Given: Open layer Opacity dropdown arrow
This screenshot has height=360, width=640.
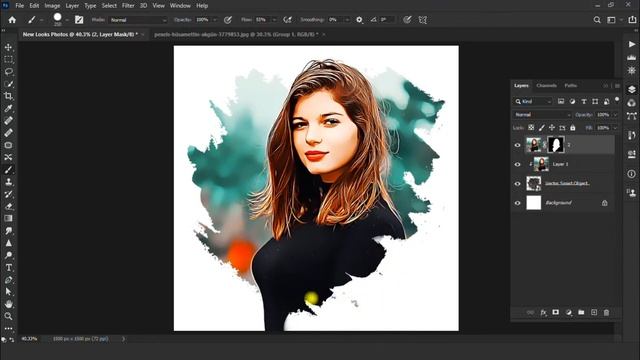Looking at the screenshot, I should pos(615,115).
